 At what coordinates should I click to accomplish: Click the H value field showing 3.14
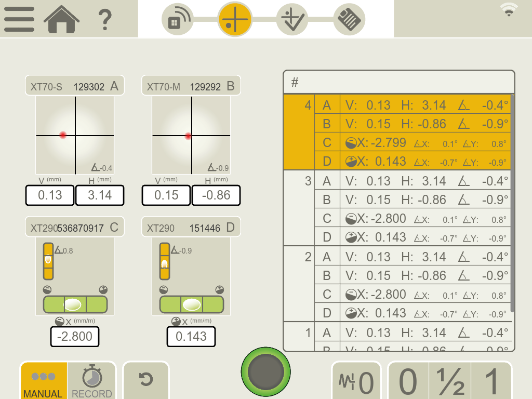click(100, 195)
